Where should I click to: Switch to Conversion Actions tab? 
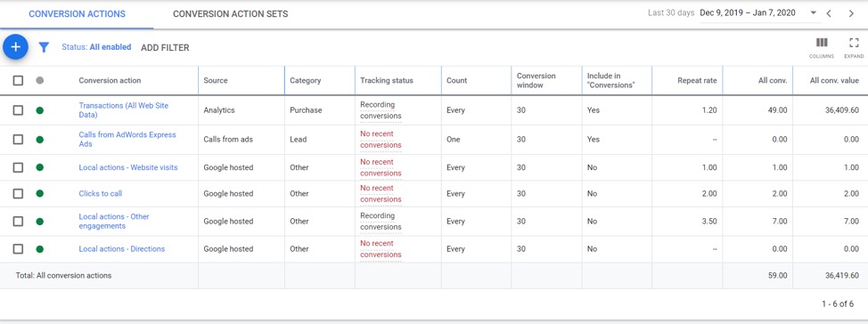tap(77, 14)
